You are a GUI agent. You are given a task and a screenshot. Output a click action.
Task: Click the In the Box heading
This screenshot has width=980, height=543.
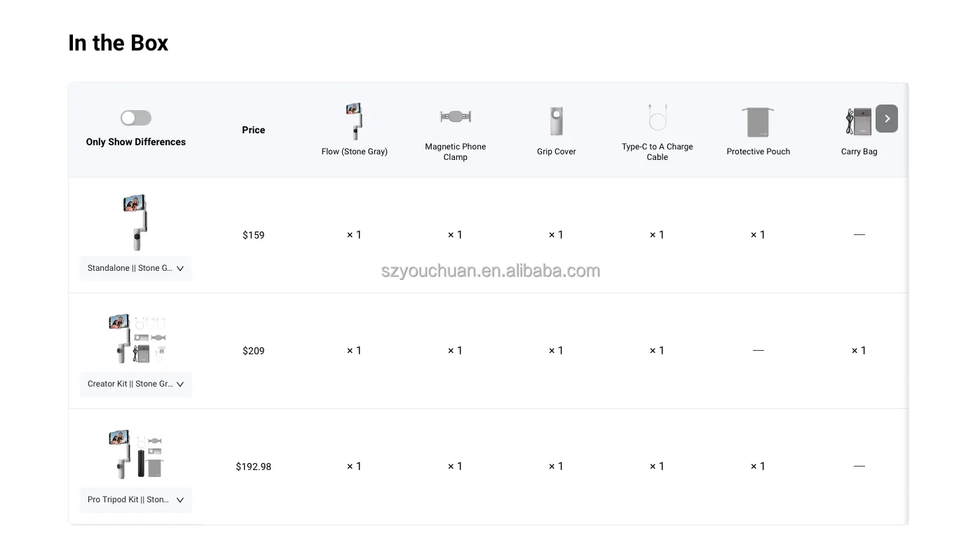click(118, 43)
